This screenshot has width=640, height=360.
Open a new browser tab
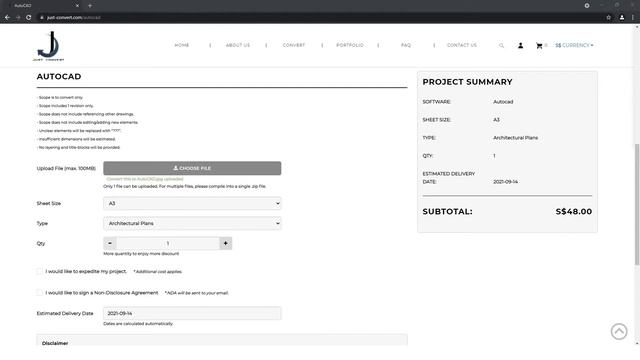pos(90,6)
